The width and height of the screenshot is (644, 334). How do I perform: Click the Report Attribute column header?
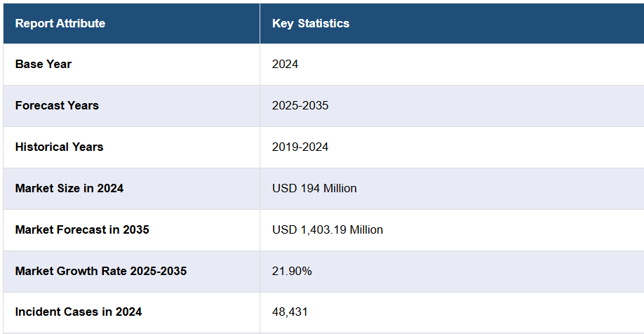pos(60,23)
